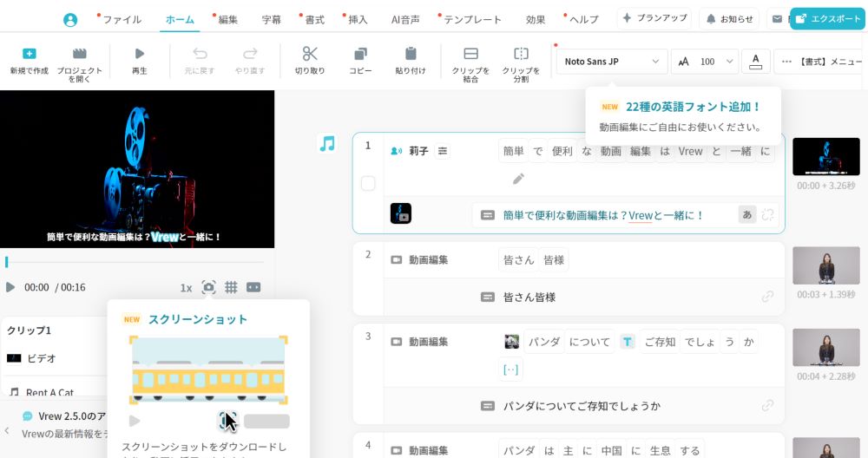Toggle the subtitle display icon under preview
This screenshot has height=458, width=868.
(x=253, y=287)
